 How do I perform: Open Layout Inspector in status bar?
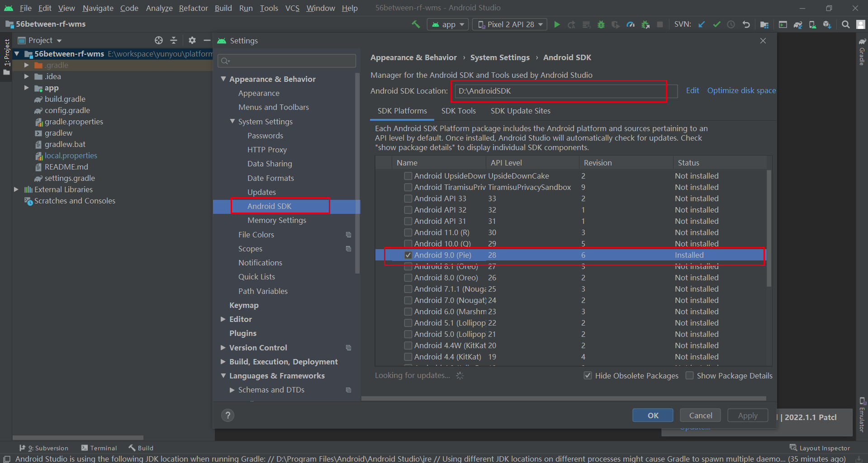click(x=820, y=448)
